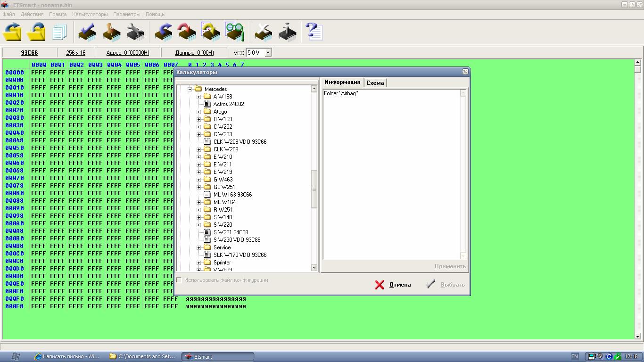Switch to Написать письмо taskbar window
The height and width of the screenshot is (362, 644).
[67, 356]
